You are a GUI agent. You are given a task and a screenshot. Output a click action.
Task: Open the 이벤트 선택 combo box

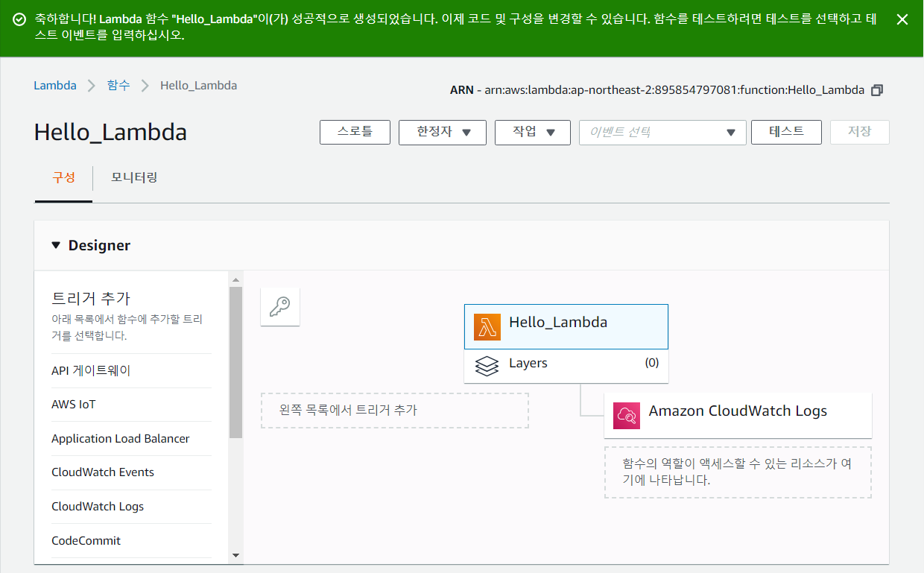(662, 132)
